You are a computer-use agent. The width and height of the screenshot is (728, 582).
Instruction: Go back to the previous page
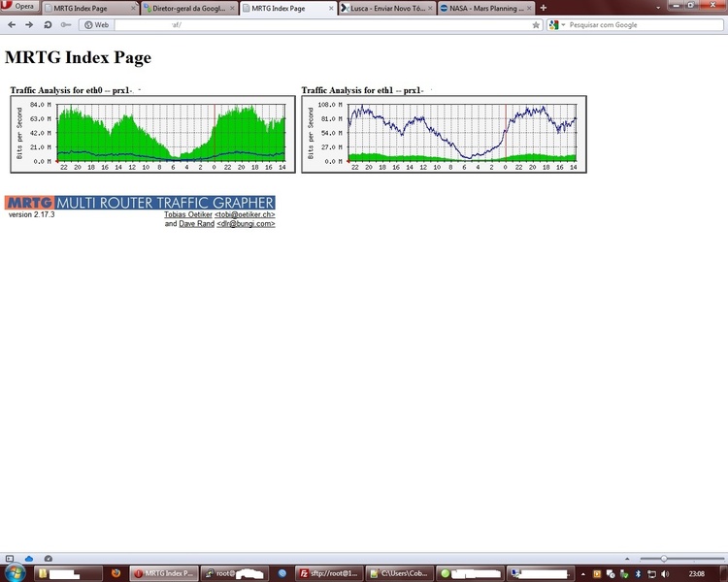(12, 24)
